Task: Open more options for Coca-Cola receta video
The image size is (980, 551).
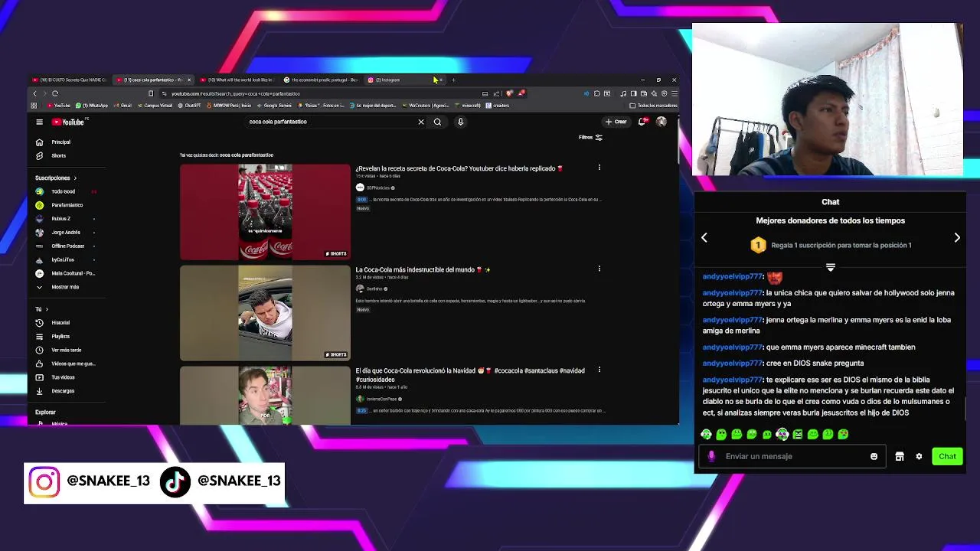Action: tap(599, 168)
